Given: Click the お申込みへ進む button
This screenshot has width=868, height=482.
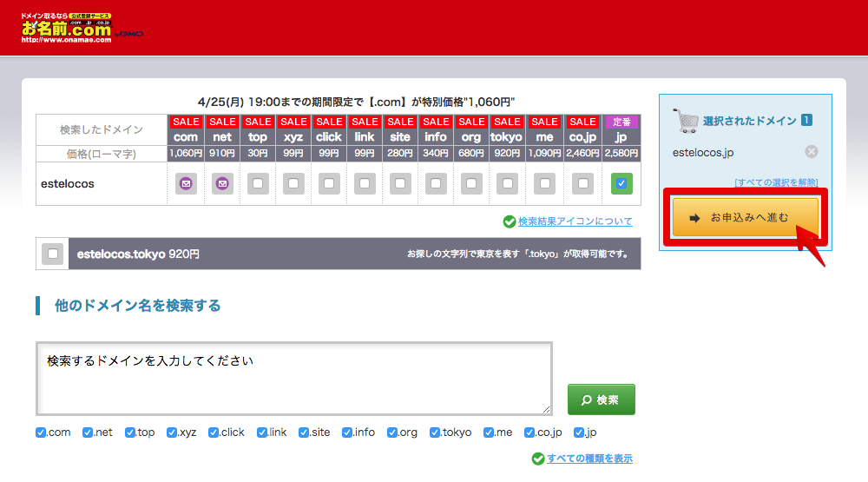Looking at the screenshot, I should coord(745,218).
